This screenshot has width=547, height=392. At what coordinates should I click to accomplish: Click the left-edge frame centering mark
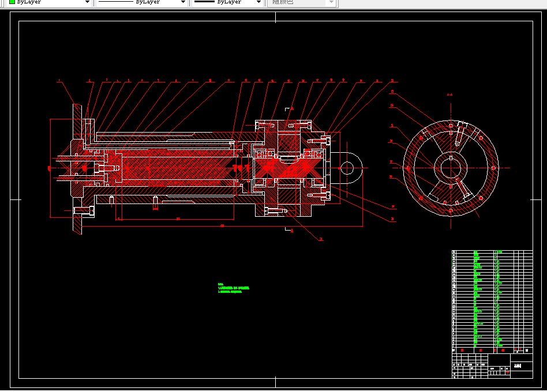click(16, 199)
